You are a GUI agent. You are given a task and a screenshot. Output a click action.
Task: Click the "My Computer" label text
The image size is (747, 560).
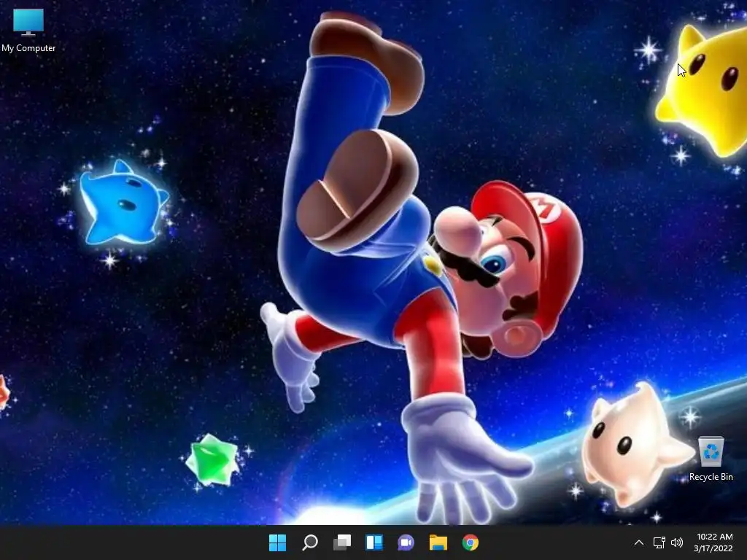(28, 48)
